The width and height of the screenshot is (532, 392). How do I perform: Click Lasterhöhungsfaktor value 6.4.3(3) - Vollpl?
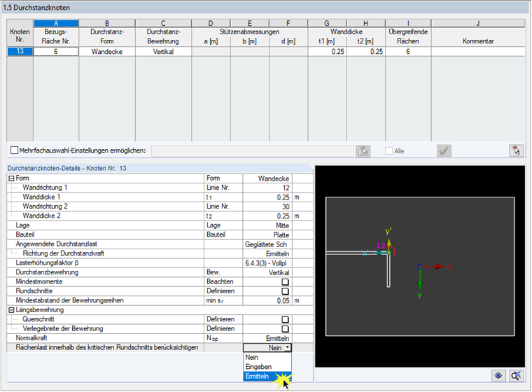coord(267,263)
